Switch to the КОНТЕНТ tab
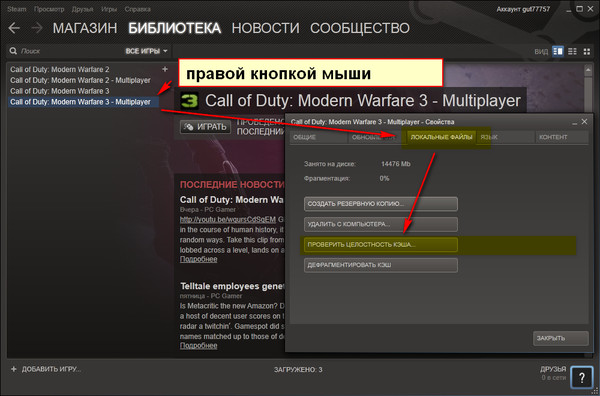600x396 pixels. point(553,137)
